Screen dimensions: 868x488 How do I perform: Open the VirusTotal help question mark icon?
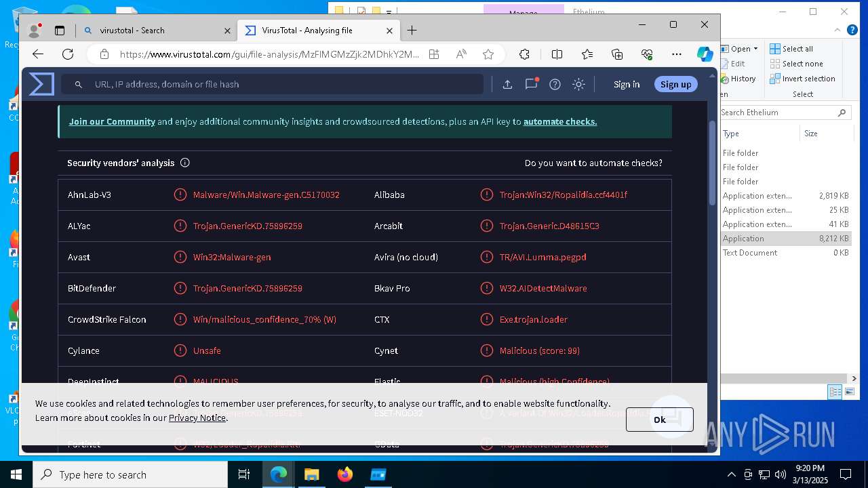tap(555, 84)
